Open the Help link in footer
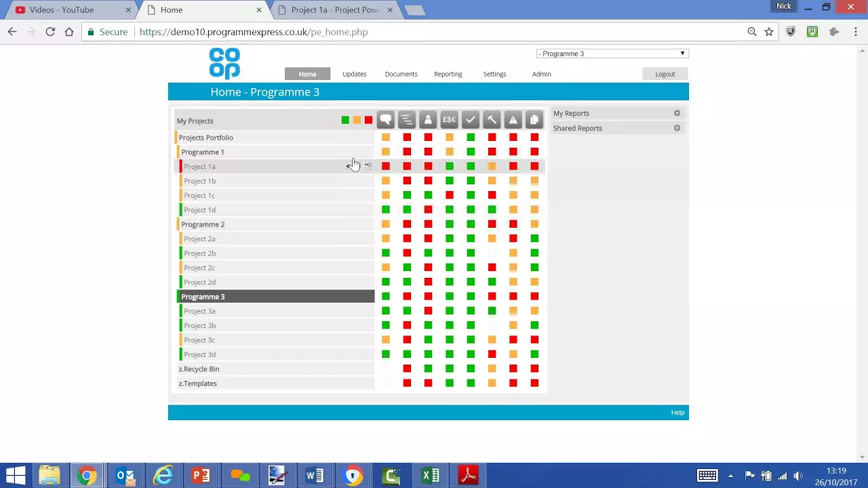Screen dimensions: 868x488 677,412
